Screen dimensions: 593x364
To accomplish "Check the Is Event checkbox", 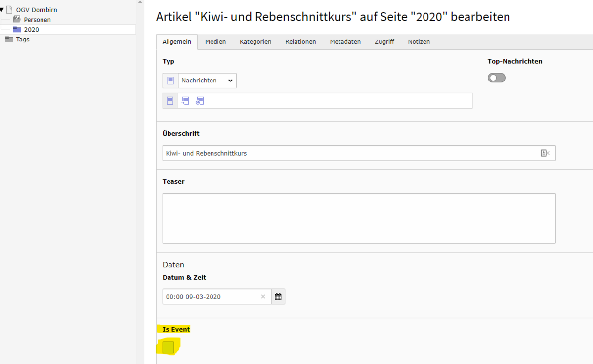I will coord(169,347).
